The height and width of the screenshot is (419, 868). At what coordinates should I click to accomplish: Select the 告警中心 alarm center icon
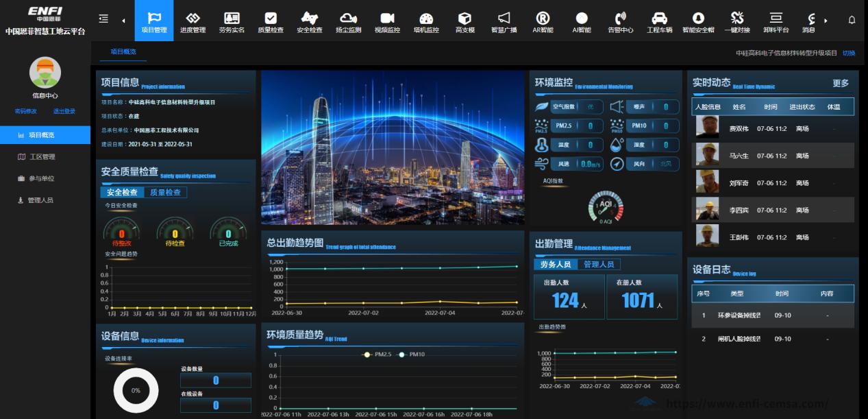point(620,21)
